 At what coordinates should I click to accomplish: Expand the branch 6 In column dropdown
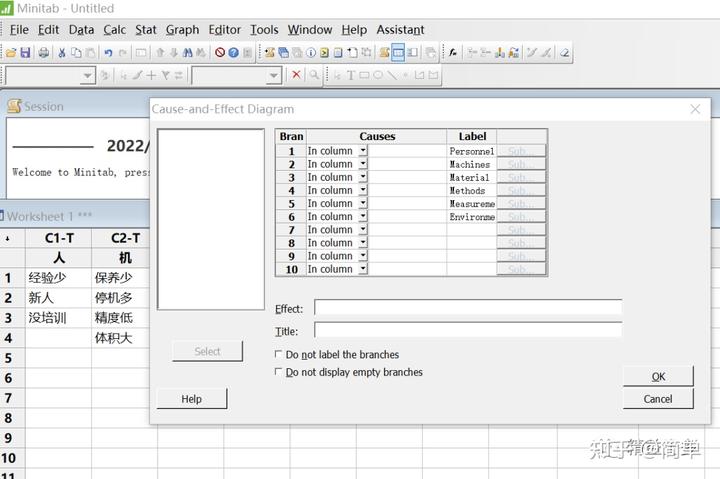click(363, 216)
